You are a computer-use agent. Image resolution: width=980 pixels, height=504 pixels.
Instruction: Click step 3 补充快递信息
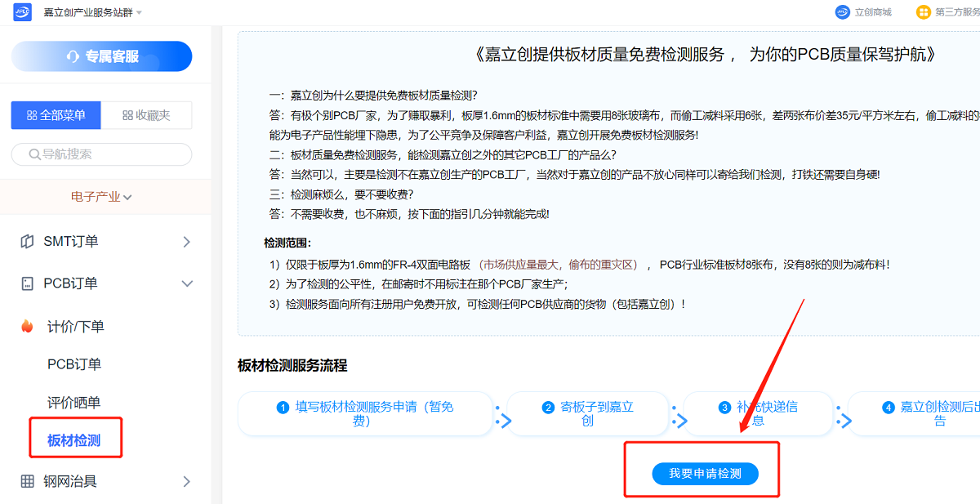[758, 413]
